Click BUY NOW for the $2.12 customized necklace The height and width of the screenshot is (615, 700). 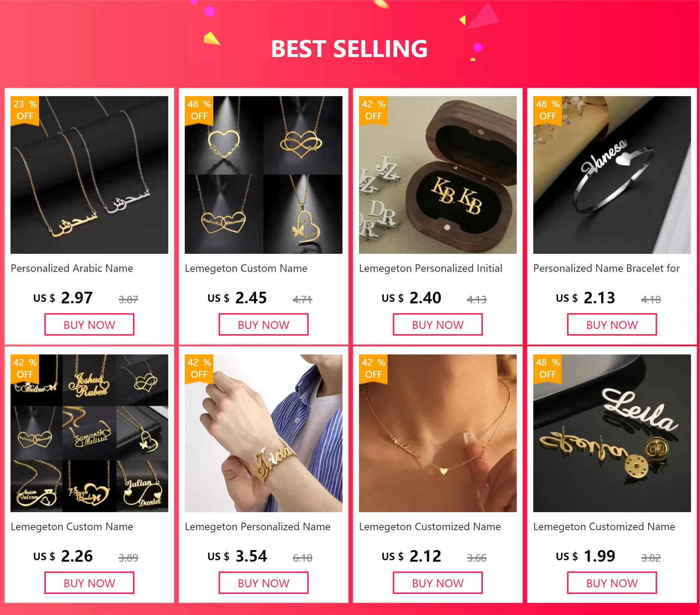pyautogui.click(x=438, y=583)
